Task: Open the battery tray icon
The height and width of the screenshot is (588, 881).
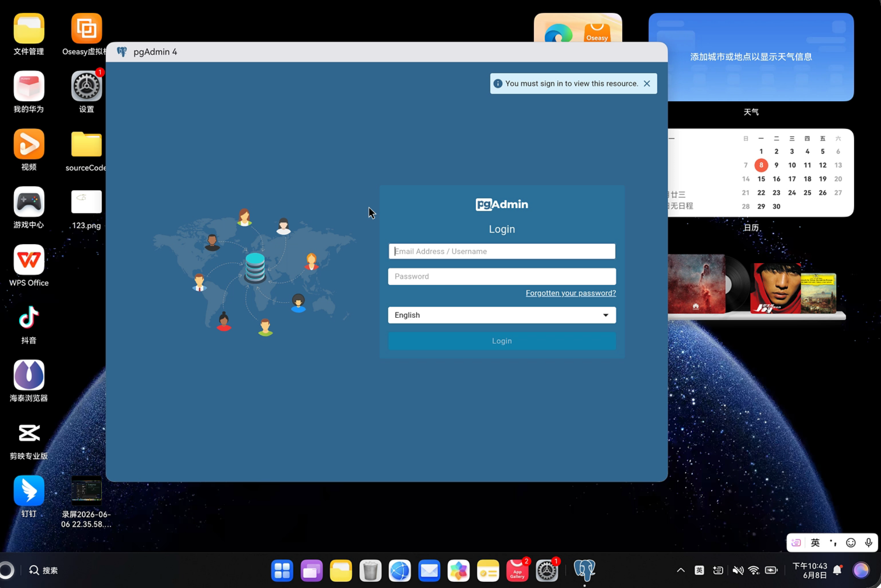Action: (x=772, y=570)
